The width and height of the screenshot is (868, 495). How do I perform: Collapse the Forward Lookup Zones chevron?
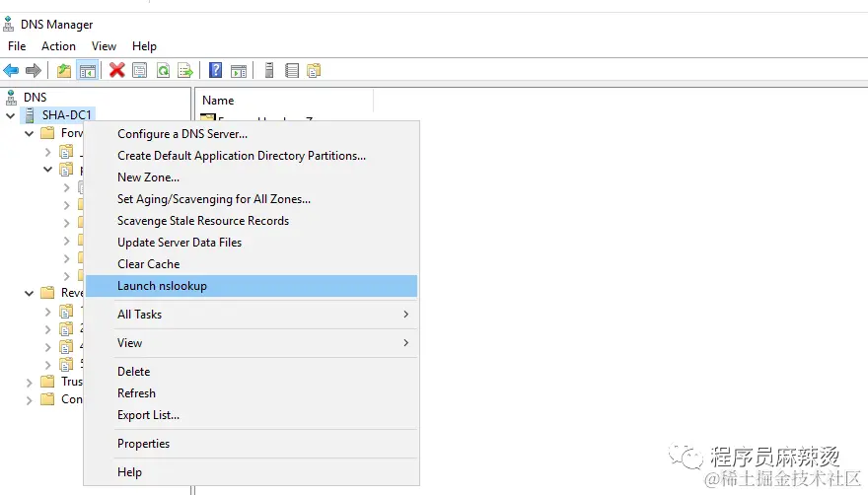coord(29,133)
